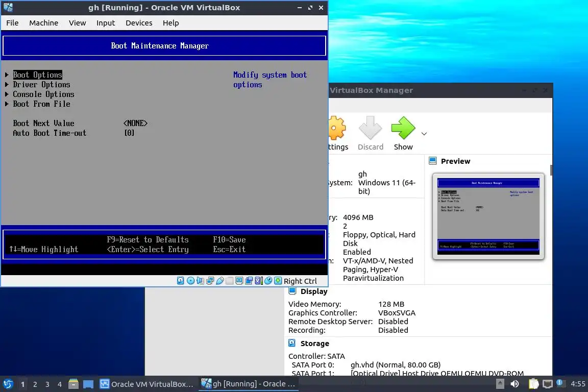588x392 pixels.
Task: Click the network adapters status icon
Action: (210, 281)
